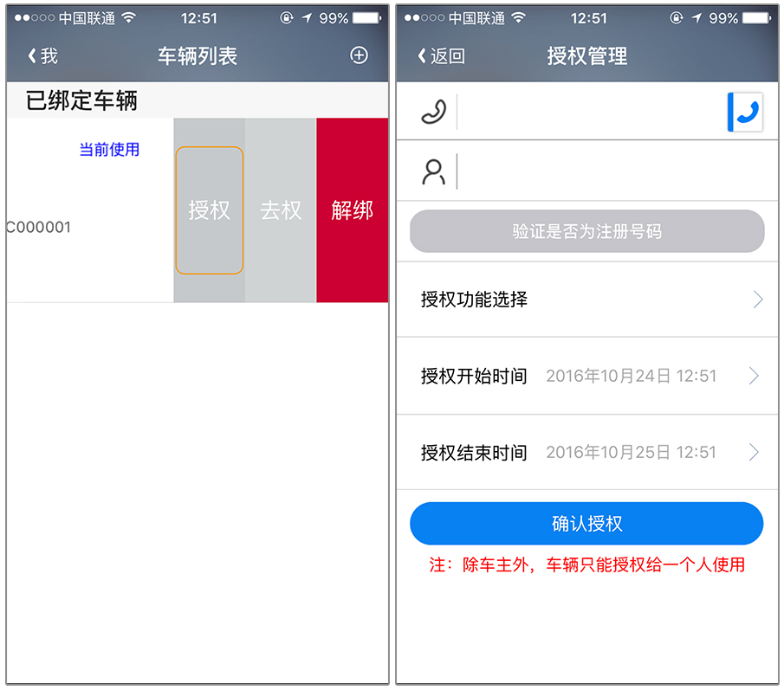Tap the user profile icon
This screenshot has width=784, height=690.
pyautogui.click(x=433, y=172)
